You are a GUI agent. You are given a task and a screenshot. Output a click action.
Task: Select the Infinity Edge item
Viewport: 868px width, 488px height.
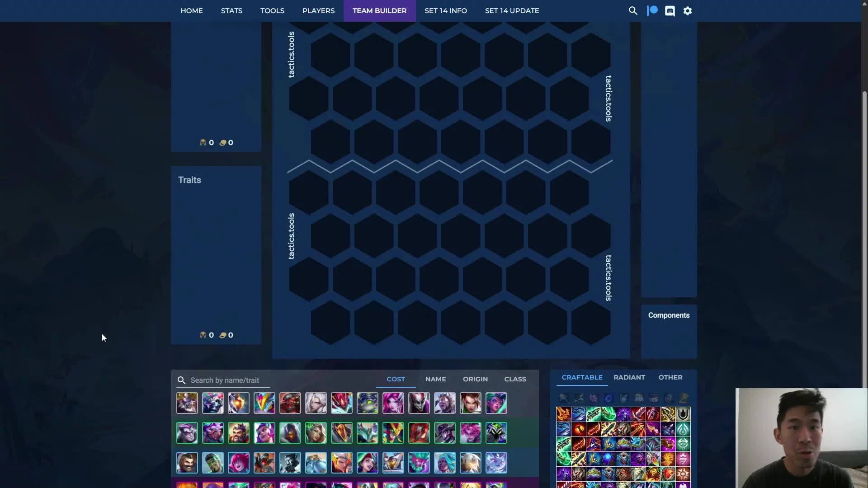pos(668,414)
